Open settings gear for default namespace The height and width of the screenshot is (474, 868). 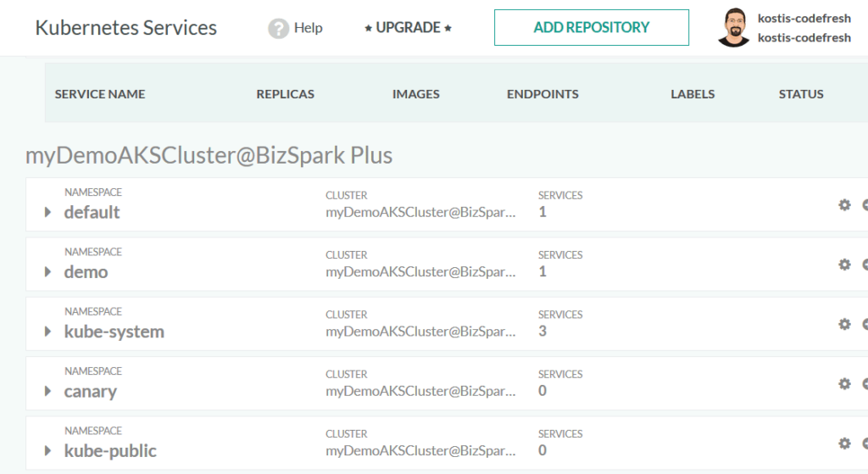(844, 204)
